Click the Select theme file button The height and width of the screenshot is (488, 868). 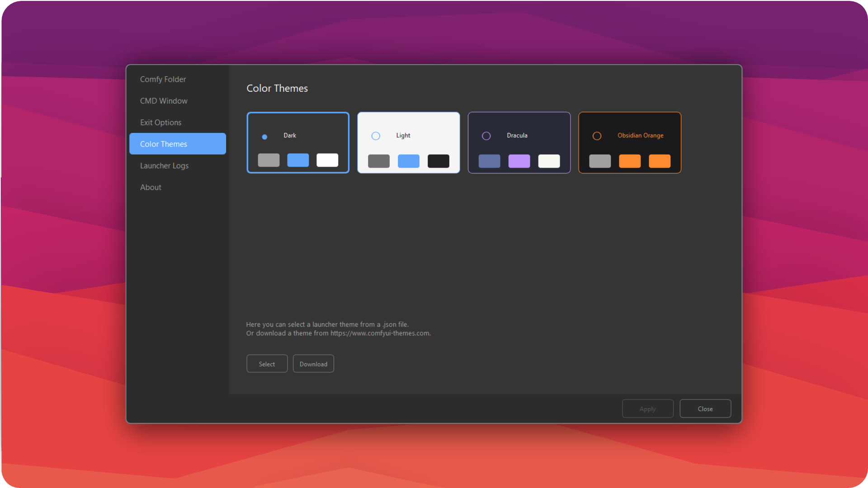coord(267,364)
